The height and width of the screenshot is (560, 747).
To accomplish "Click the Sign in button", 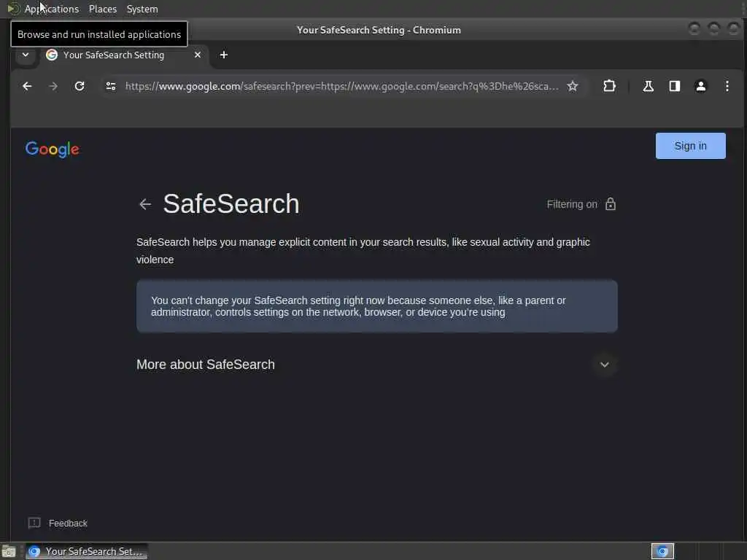I will [x=690, y=146].
